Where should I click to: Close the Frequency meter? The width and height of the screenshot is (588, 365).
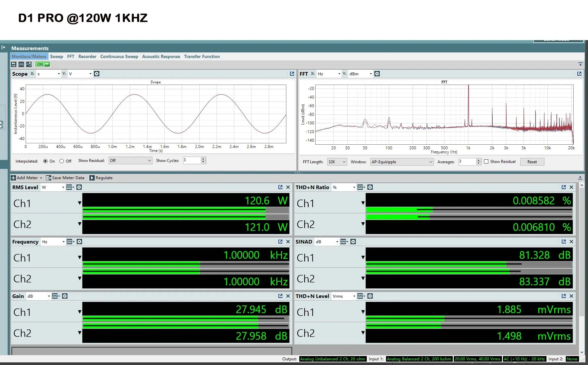(288, 242)
